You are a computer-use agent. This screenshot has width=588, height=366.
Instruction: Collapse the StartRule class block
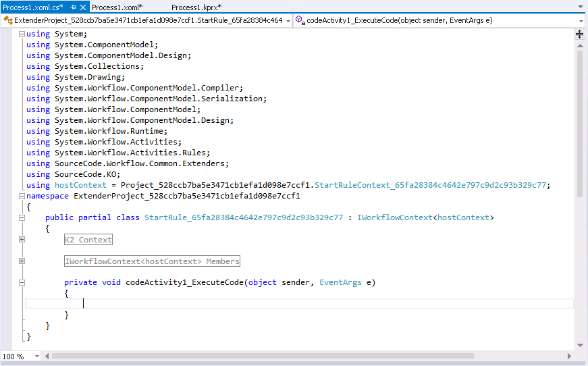pos(22,218)
